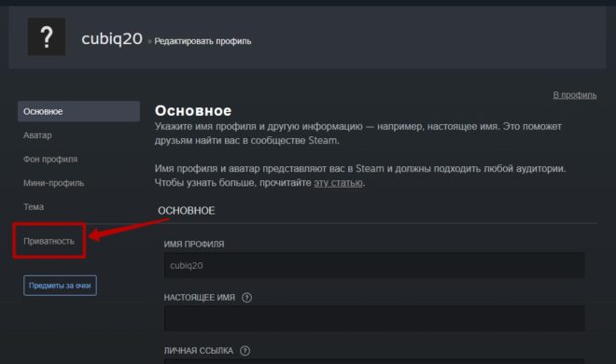This screenshot has width=616, height=364.
Task: Focus the Настоящее имя input field
Action: point(374,318)
